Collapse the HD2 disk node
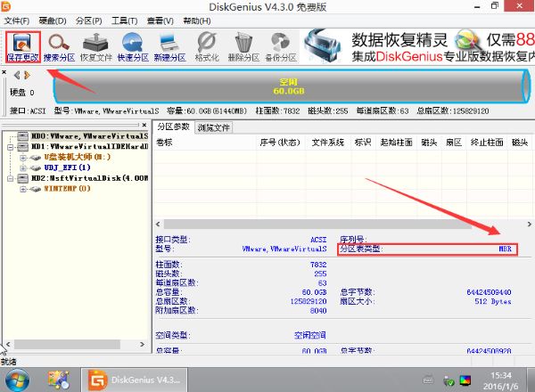This screenshot has height=392, width=535. [x=10, y=178]
